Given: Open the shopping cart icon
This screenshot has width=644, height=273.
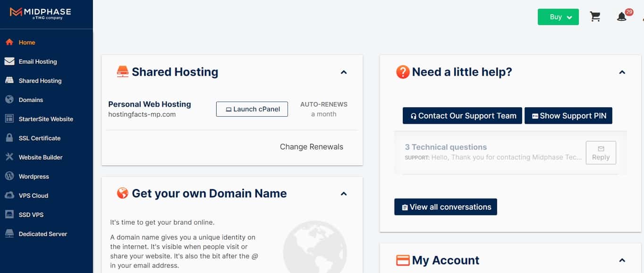Looking at the screenshot, I should (595, 17).
